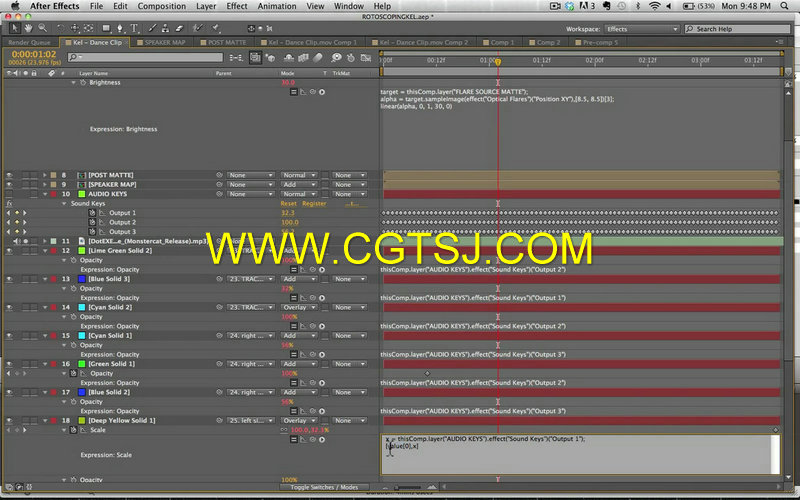Click the Search Help field
The height and width of the screenshot is (500, 800).
[x=737, y=29]
